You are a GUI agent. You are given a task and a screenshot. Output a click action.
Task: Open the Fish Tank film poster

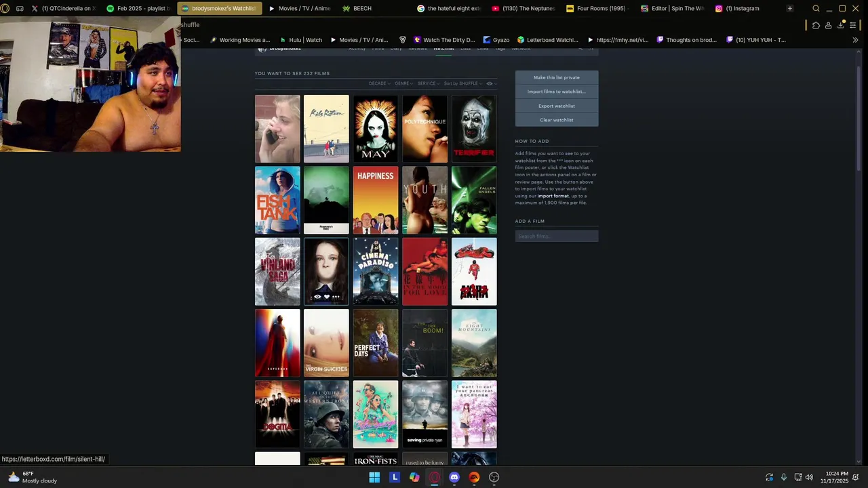pos(277,200)
